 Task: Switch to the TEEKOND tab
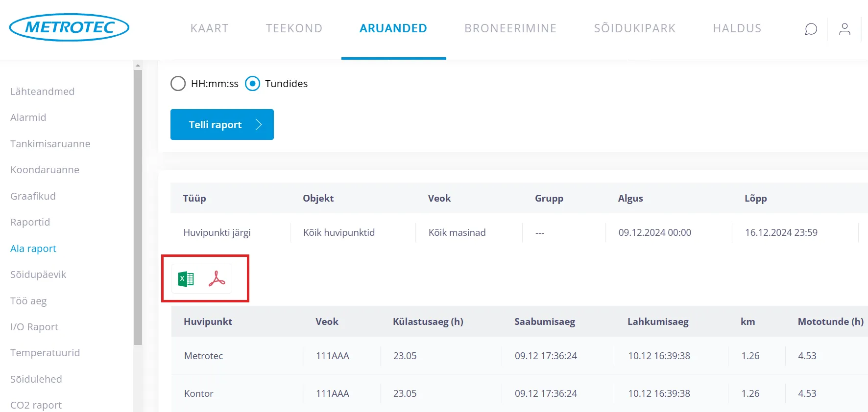point(294,28)
